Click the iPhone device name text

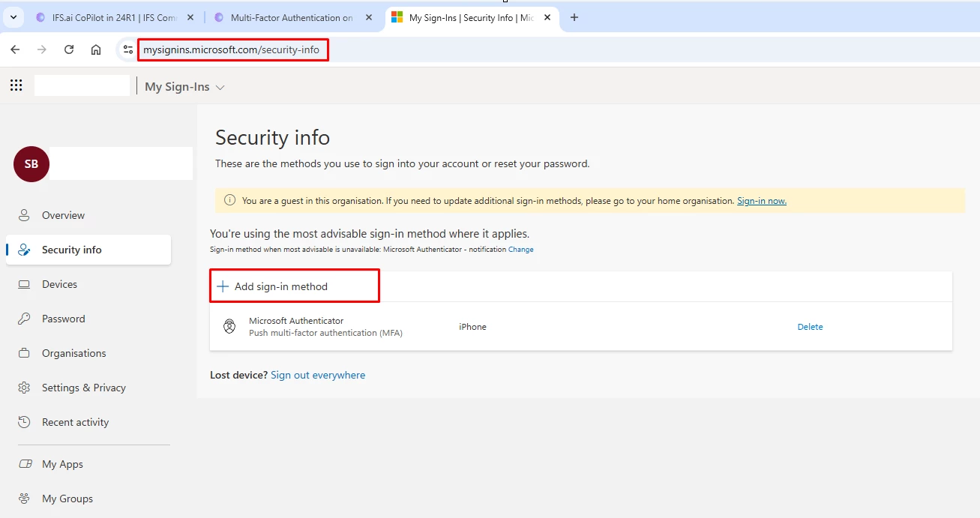(472, 327)
